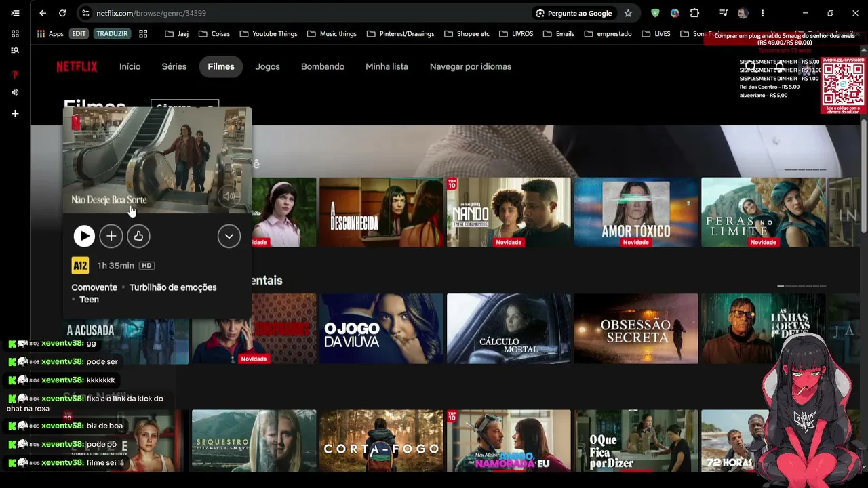The height and width of the screenshot is (488, 868).
Task: Open the sidebar collapse menu icon
Action: pos(15,13)
